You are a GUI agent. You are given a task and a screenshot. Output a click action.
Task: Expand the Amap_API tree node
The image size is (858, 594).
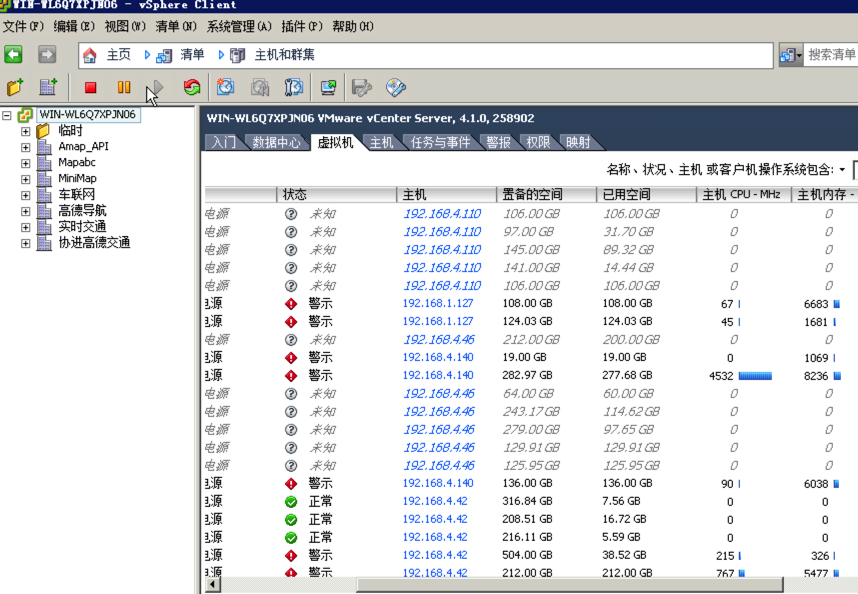coord(25,147)
